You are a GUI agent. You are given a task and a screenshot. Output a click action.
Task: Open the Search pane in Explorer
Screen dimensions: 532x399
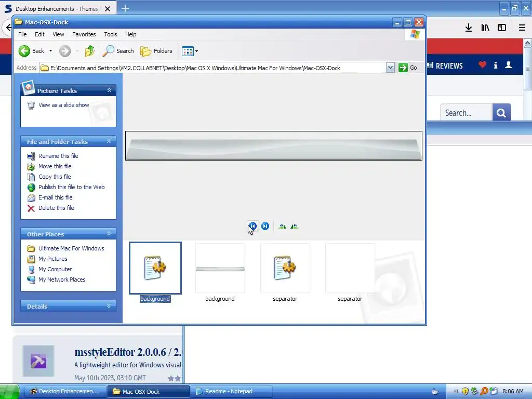coord(118,51)
